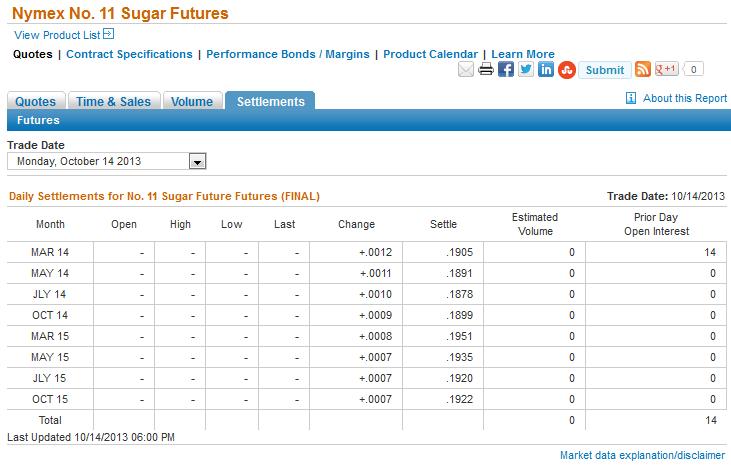Switch to the Time & Sales tab
Screen dimensions: 731x465
pyautogui.click(x=114, y=101)
